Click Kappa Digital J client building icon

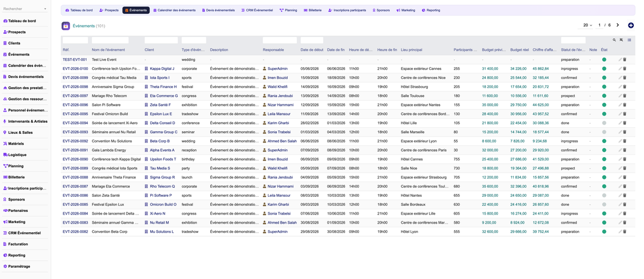tap(147, 69)
